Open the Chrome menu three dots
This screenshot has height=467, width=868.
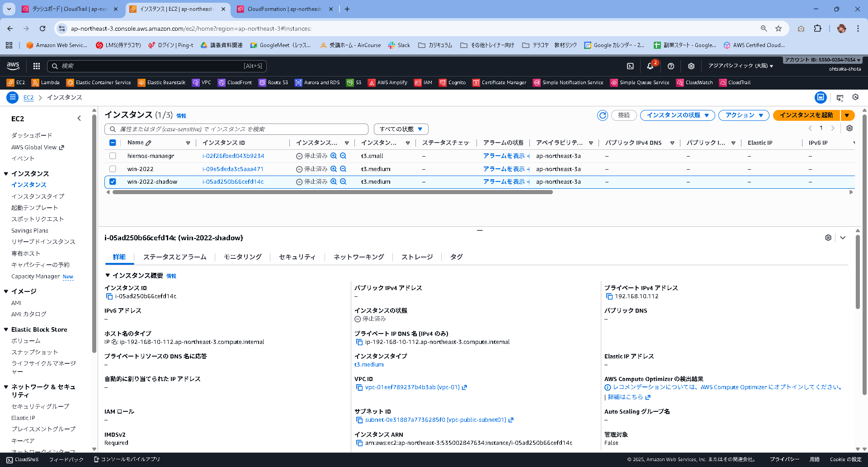[858, 29]
